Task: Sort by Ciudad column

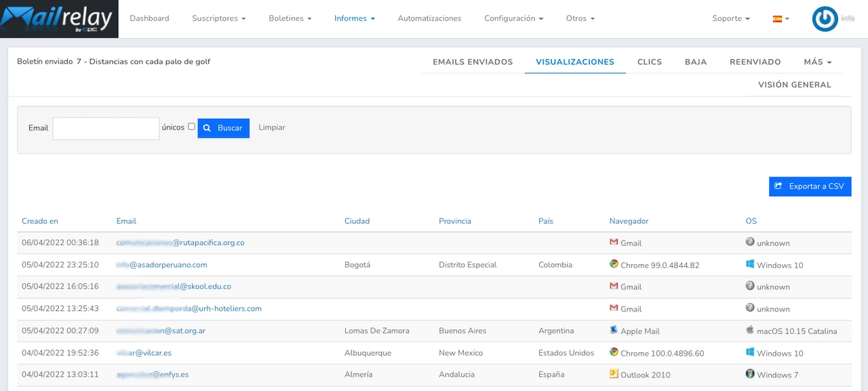Action: tap(357, 221)
